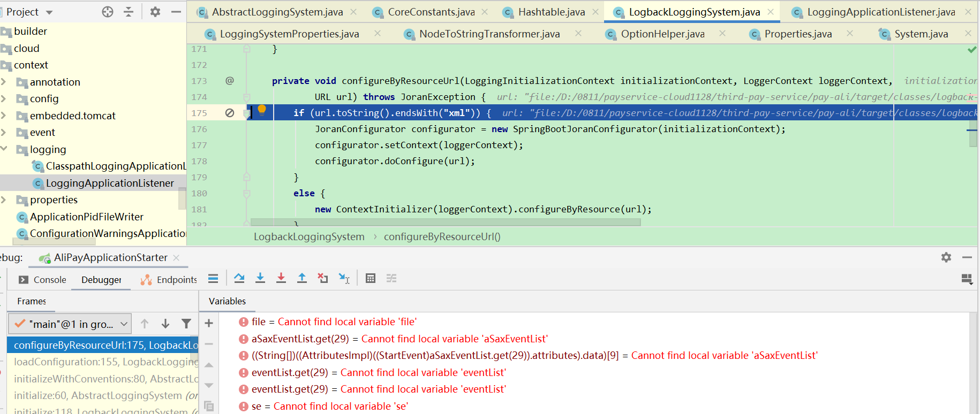Click the locate/scroll from source target icon

[x=108, y=12]
